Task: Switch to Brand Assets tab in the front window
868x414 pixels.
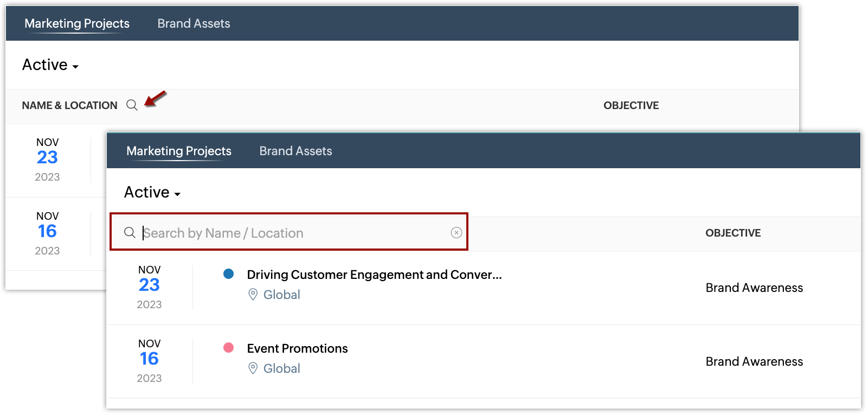Action: pyautogui.click(x=295, y=151)
